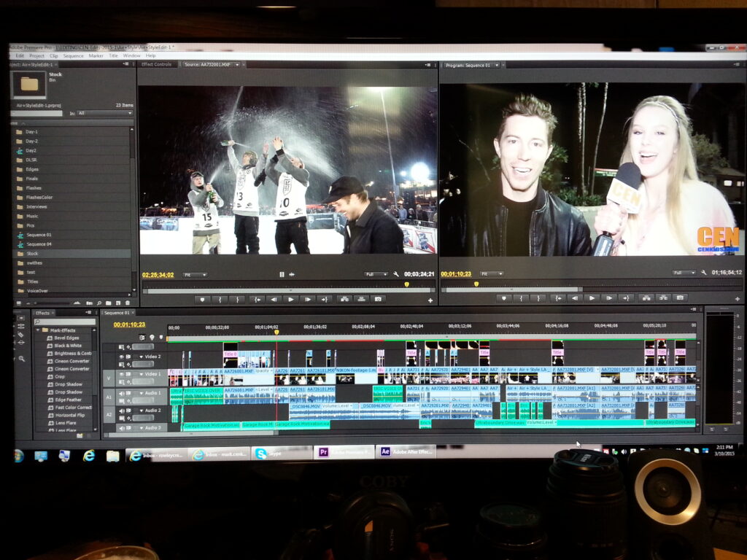Image resolution: width=747 pixels, height=560 pixels.
Task: Click the Insert edit button in Source monitor
Action: click(x=344, y=299)
